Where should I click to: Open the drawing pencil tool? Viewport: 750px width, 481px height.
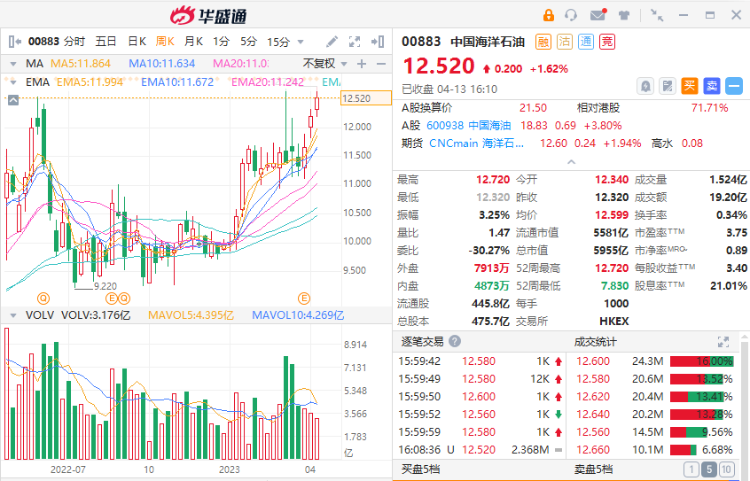coord(331,42)
